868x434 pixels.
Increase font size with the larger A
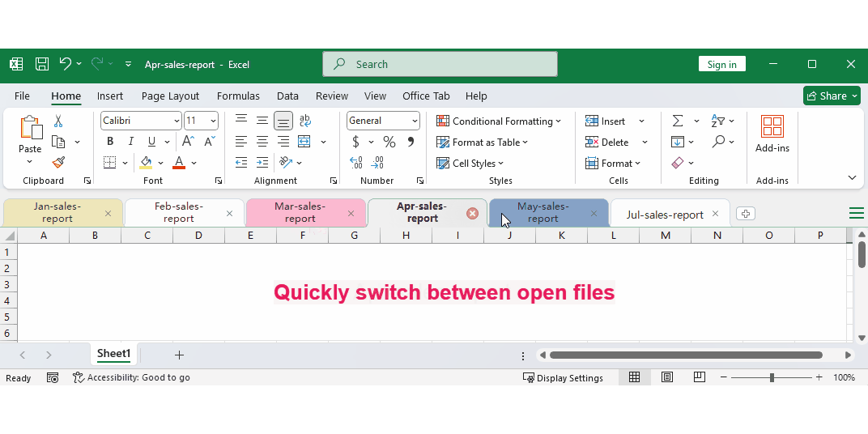click(x=188, y=142)
